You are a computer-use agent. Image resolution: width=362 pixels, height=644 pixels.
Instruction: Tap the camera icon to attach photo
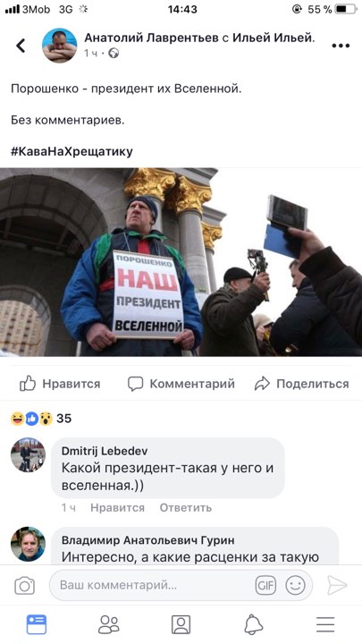[x=25, y=585]
